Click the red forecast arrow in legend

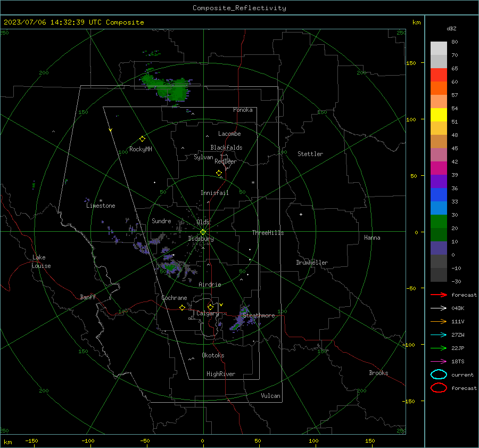pyautogui.click(x=439, y=295)
